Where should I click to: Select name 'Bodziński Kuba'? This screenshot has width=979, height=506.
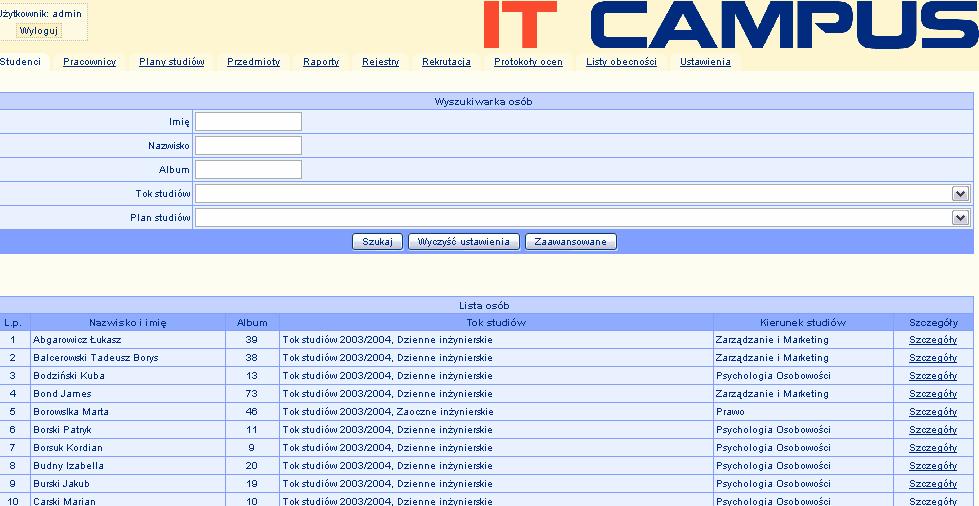(69, 376)
